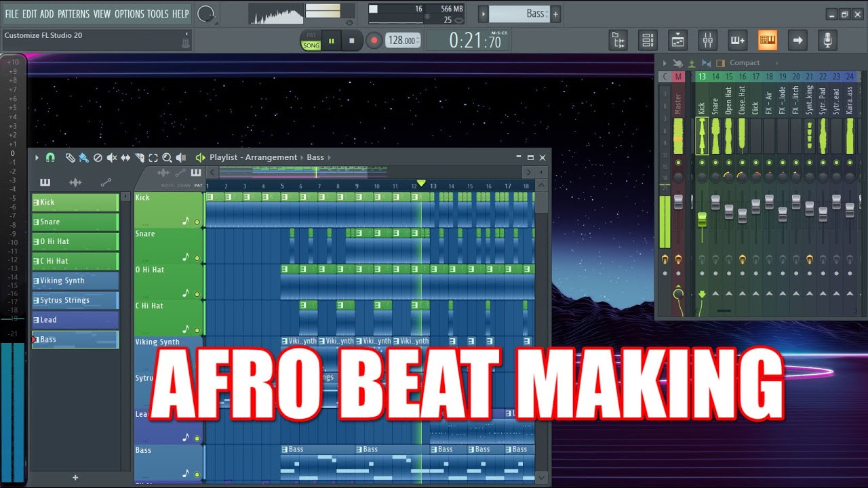Select the paint brush tool in Playlist
Screen dimensions: 868x488
tap(83, 157)
